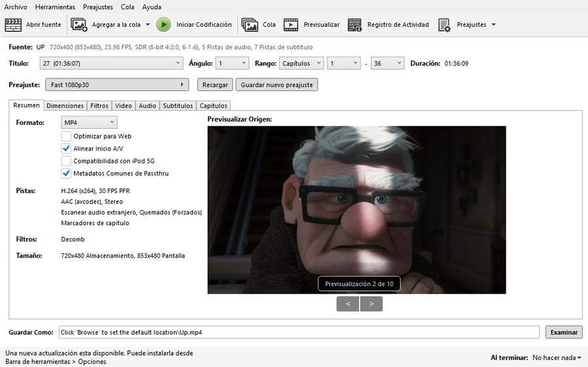588x367 pixels.
Task: Click the Abrir fuente label
Action: coord(44,25)
